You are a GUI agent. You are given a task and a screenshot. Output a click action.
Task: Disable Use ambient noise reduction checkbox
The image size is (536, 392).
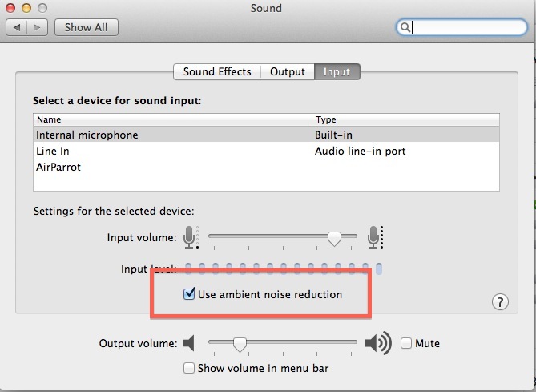click(x=189, y=294)
